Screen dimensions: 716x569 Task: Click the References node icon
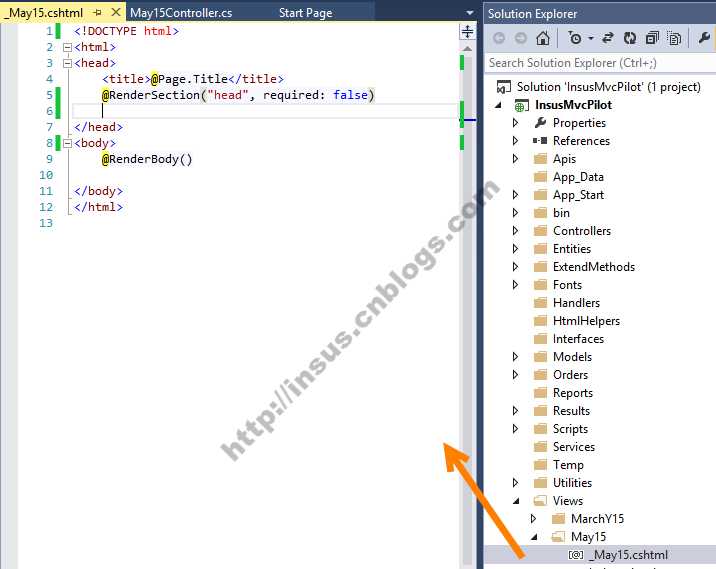[x=540, y=141]
